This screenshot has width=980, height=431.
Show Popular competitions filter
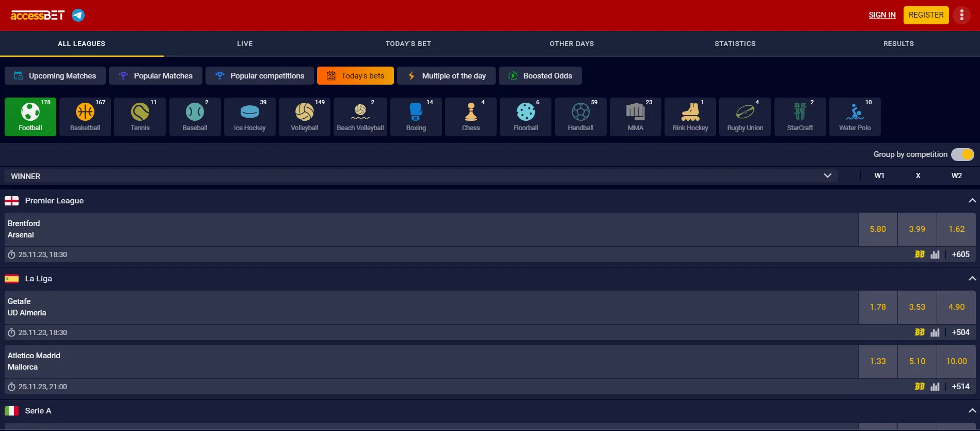coord(260,76)
